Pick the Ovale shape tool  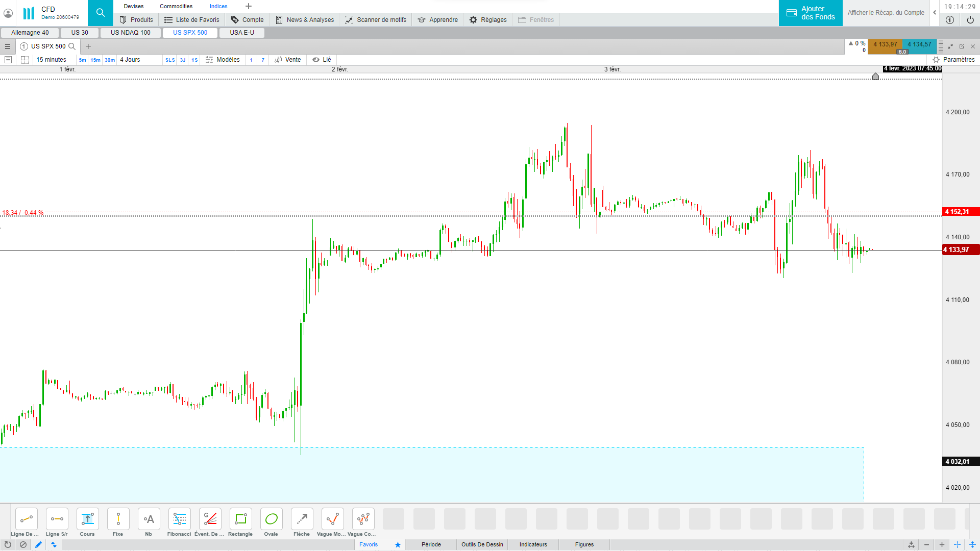[x=271, y=519]
